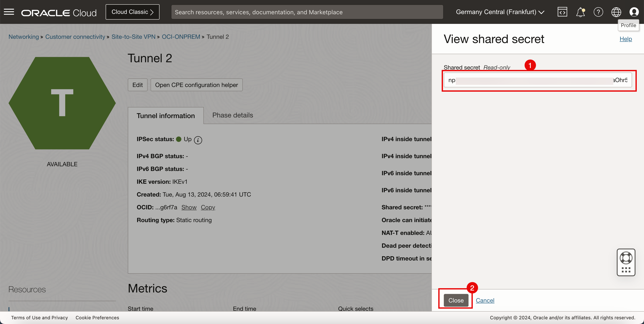This screenshot has width=644, height=324.
Task: Click the search resources input box
Action: [x=307, y=12]
